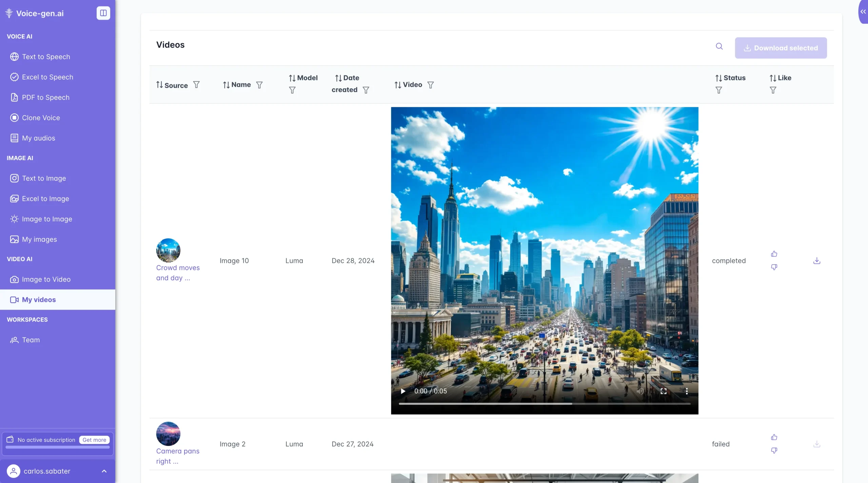
Task: Open the Text to Speech tool
Action: pyautogui.click(x=46, y=57)
